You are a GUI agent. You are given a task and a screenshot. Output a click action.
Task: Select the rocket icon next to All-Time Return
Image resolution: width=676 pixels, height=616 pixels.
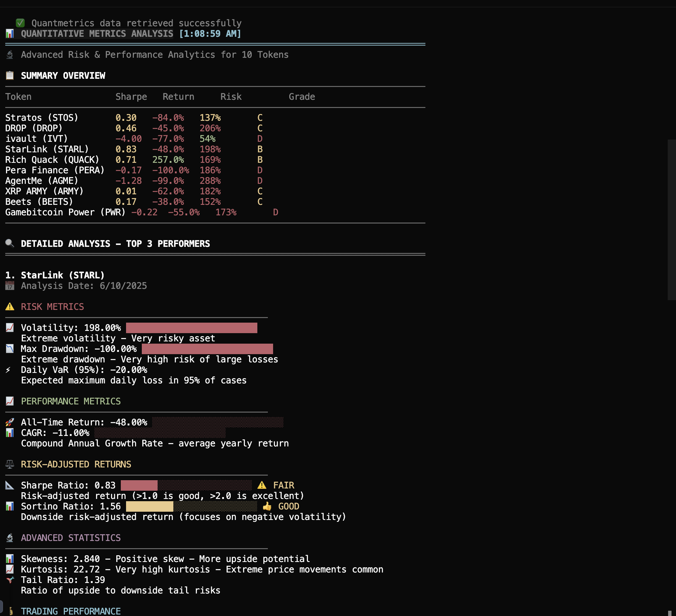tap(9, 422)
